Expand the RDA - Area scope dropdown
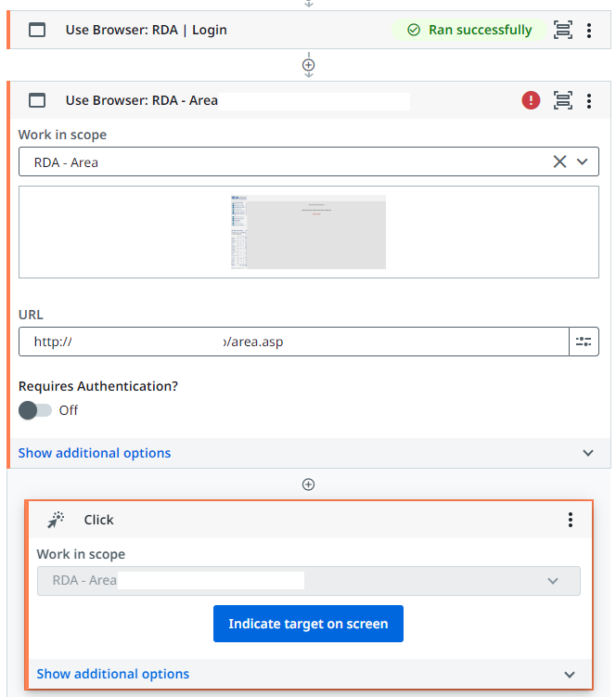616x697 pixels. click(x=583, y=161)
